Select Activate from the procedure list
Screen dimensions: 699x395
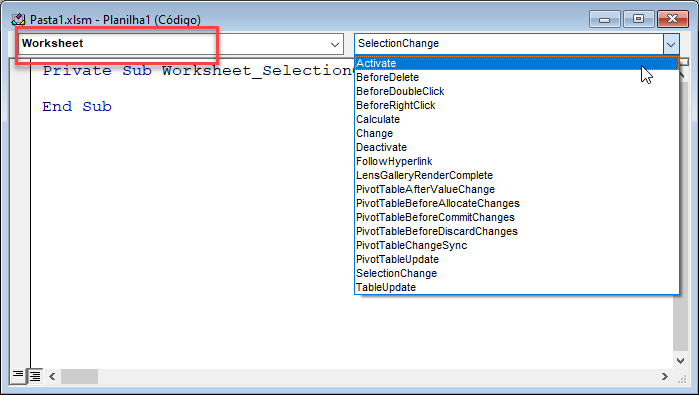(517, 63)
